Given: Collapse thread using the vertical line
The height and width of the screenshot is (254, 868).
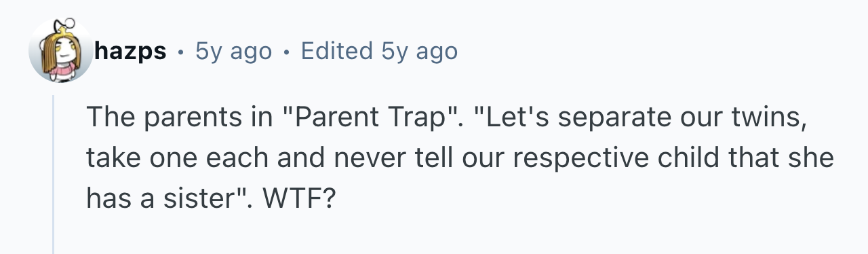Looking at the screenshot, I should pyautogui.click(x=54, y=175).
